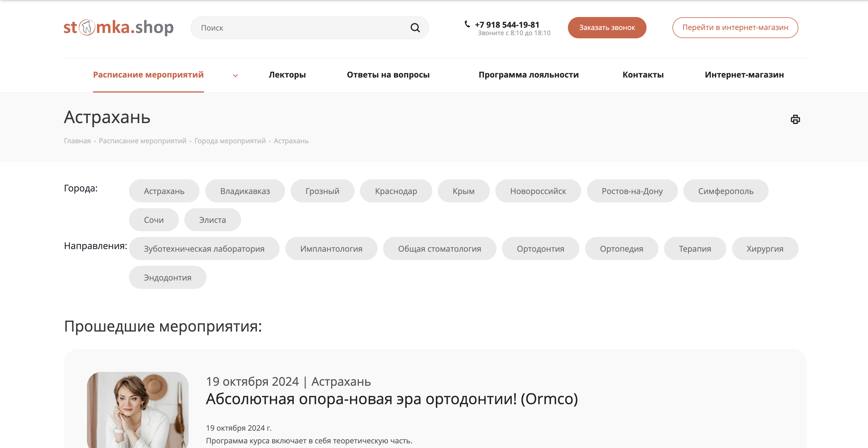Filter by Ортодонтия direction
The image size is (868, 448).
coord(541,249)
